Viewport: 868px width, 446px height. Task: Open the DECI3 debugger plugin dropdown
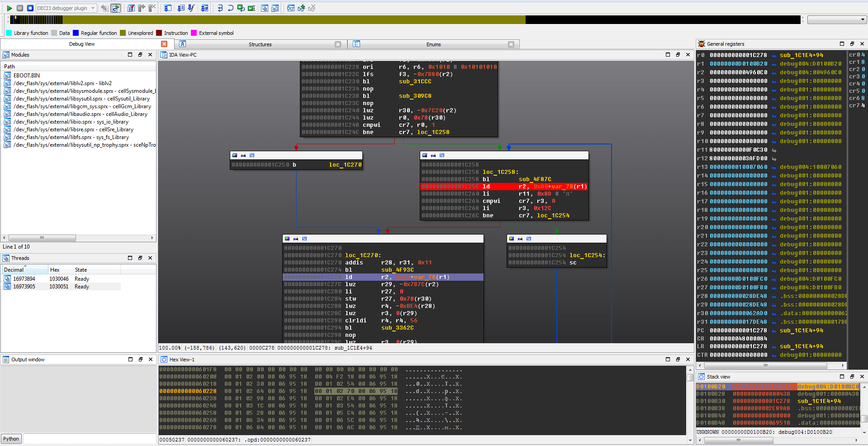pyautogui.click(x=93, y=8)
